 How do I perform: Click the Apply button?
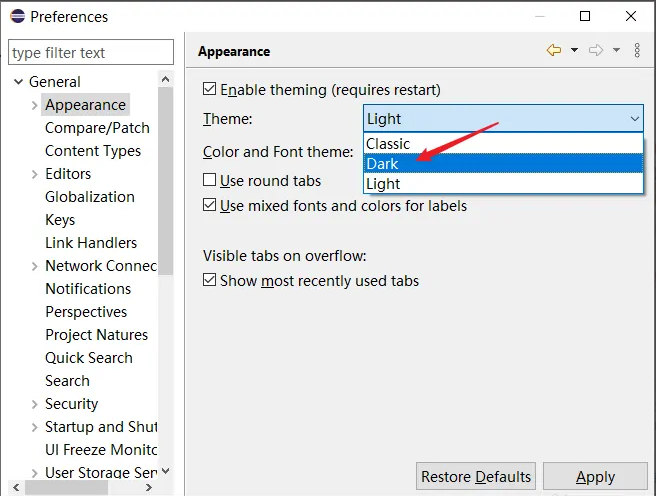(x=595, y=477)
